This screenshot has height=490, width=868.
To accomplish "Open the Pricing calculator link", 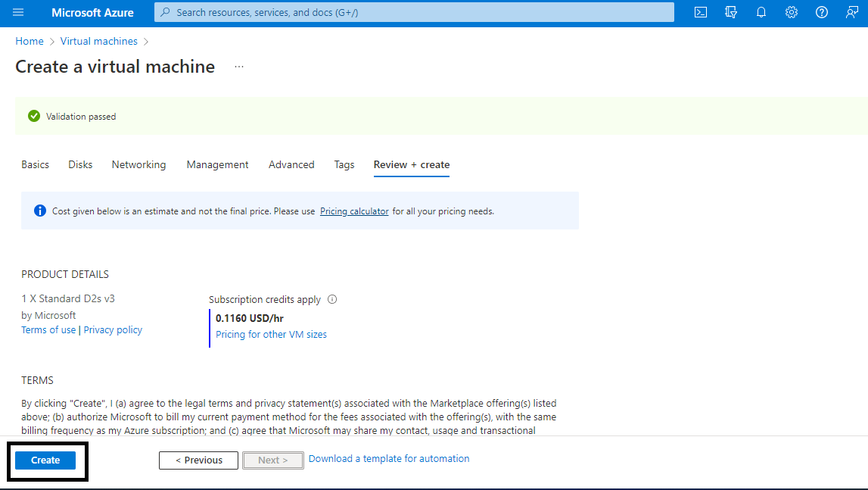I will tap(354, 211).
